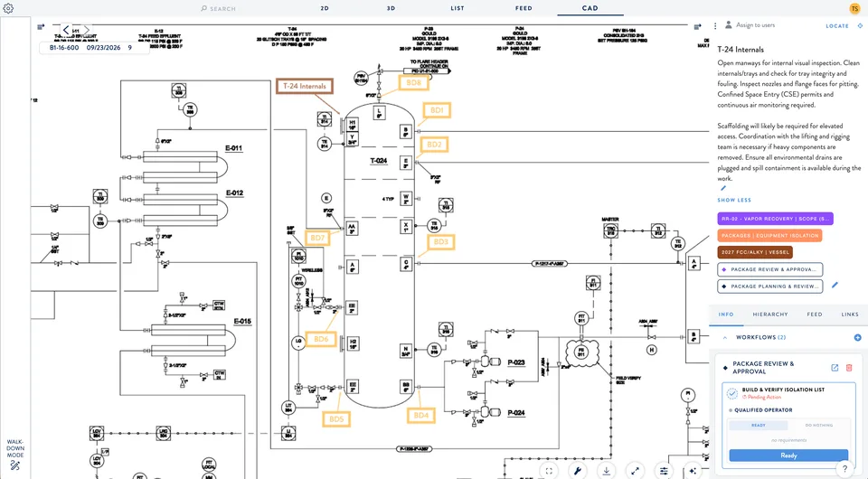Open Package Review & Approval in new window
The image size is (868, 479).
coord(835,367)
